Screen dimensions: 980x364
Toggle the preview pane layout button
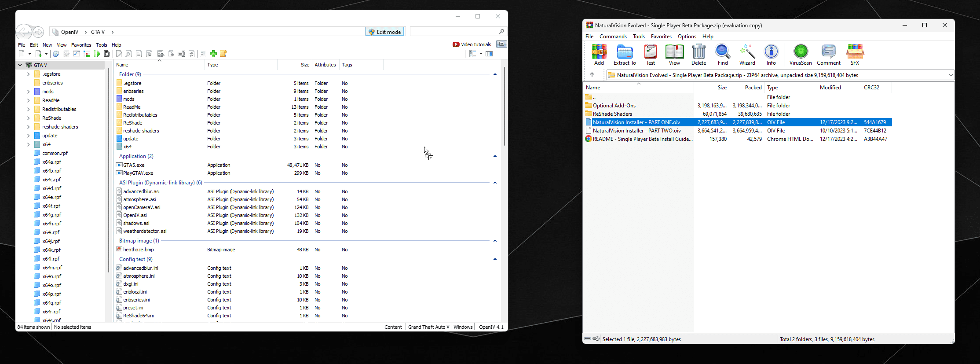489,54
